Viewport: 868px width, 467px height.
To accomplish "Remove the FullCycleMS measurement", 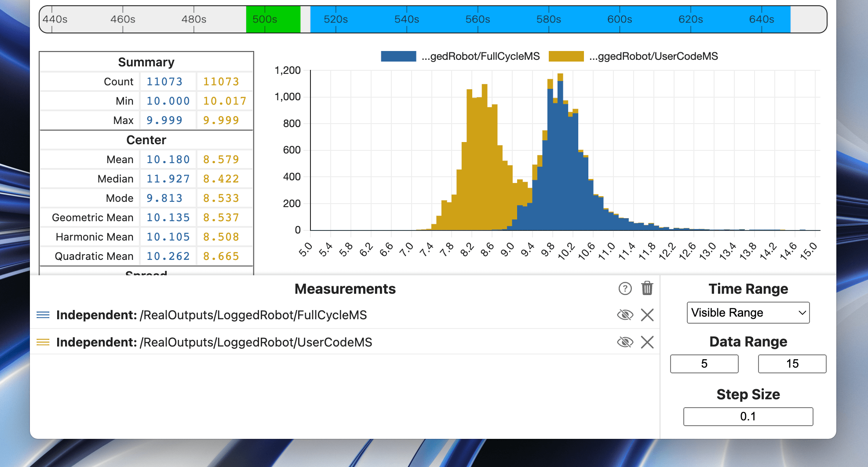I will click(x=647, y=315).
